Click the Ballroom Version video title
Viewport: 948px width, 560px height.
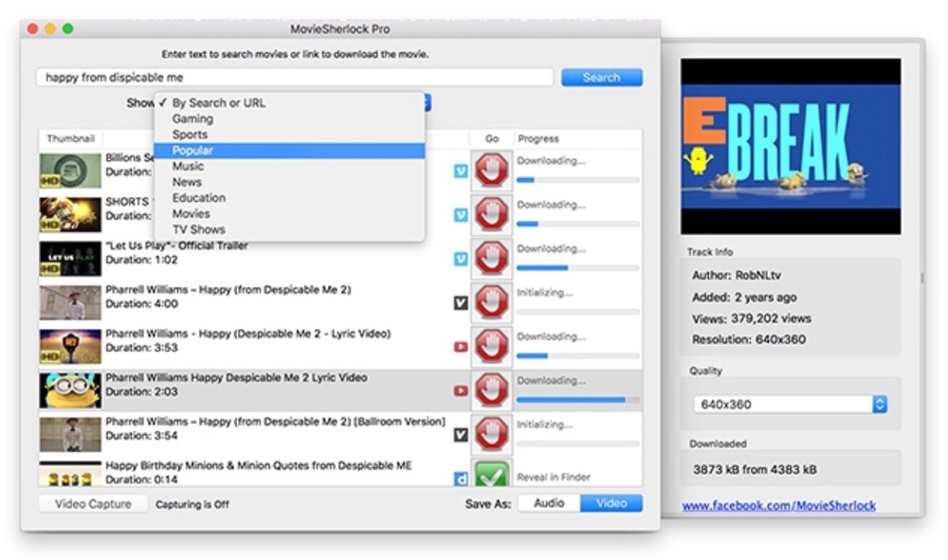[275, 422]
